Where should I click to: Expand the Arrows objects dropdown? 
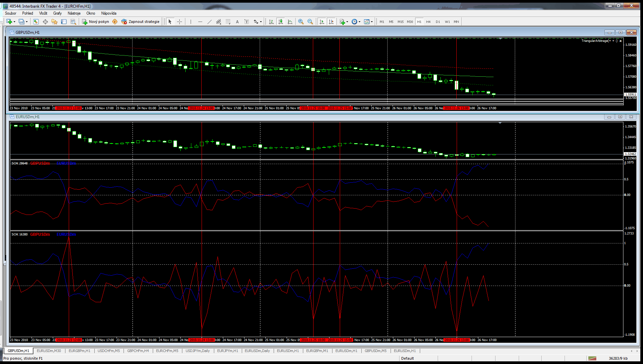[x=261, y=22]
